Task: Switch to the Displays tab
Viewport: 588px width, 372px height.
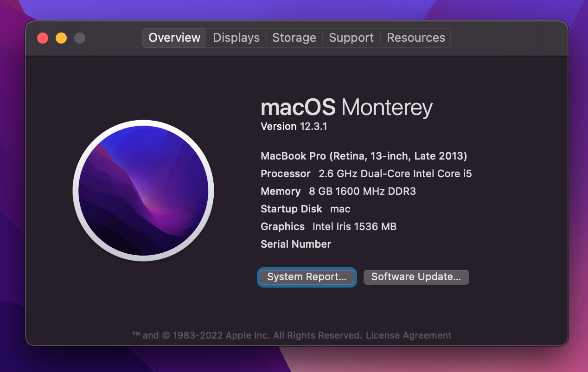Action: [236, 38]
